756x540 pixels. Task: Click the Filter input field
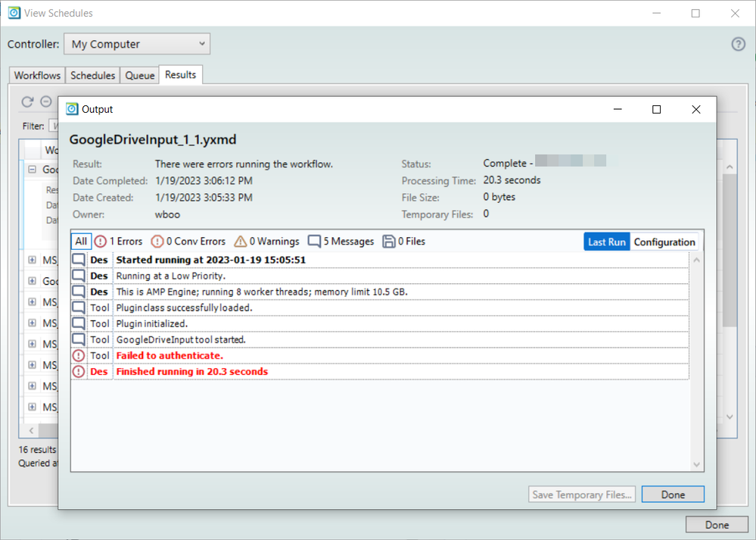(54, 126)
